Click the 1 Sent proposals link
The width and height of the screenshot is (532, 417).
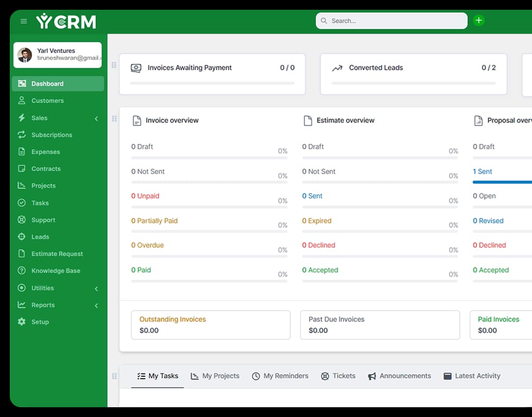point(483,172)
